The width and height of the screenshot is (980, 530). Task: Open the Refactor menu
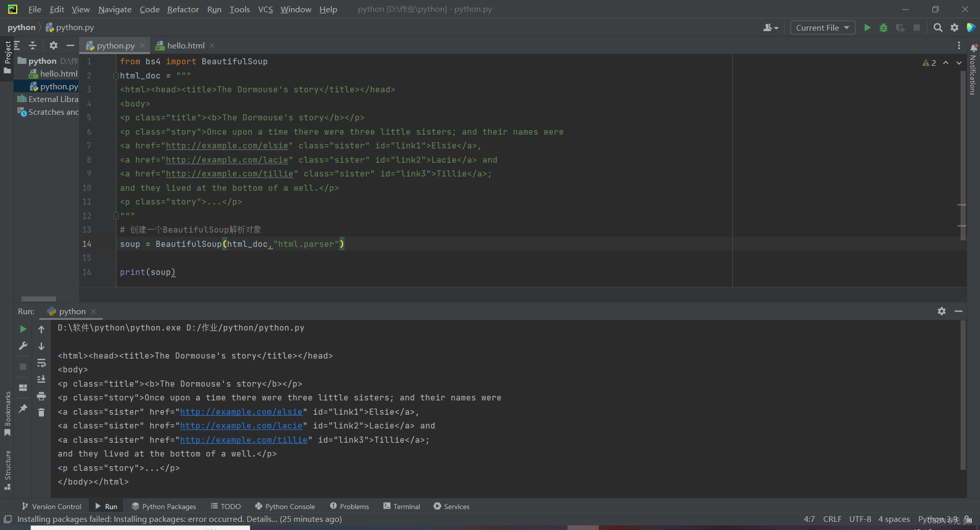coord(183,9)
